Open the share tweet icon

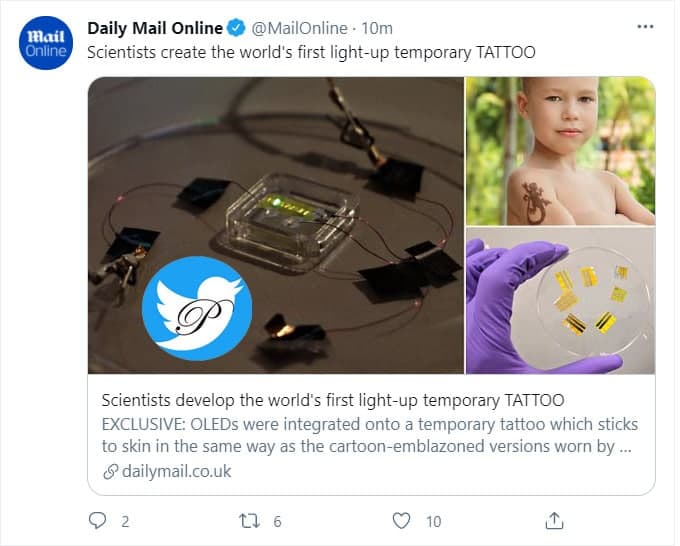[554, 520]
